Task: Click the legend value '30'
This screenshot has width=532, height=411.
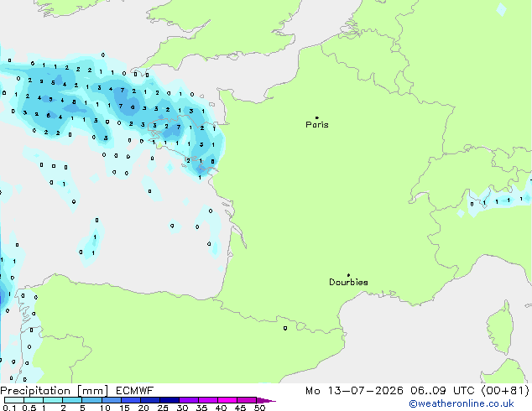Action: pos(182,408)
